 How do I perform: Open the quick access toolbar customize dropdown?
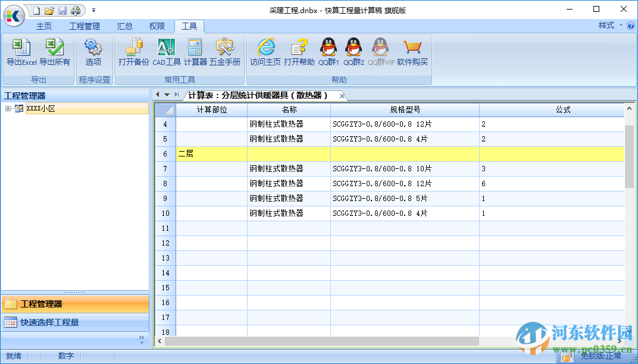(x=93, y=10)
